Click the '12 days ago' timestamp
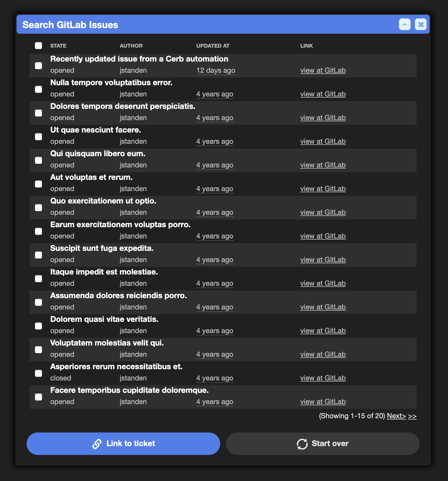 (216, 70)
